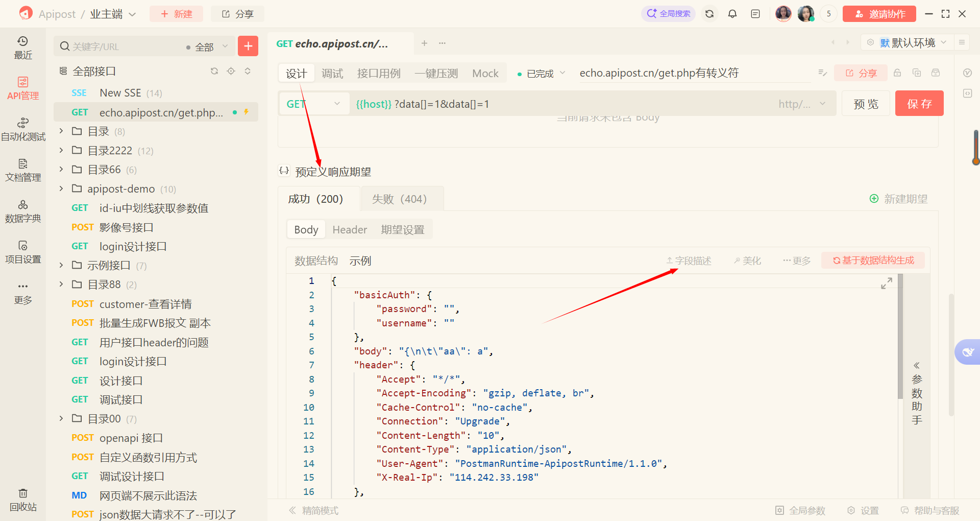The image size is (980, 521).
Task: Open the GET method dropdown
Action: (314, 104)
